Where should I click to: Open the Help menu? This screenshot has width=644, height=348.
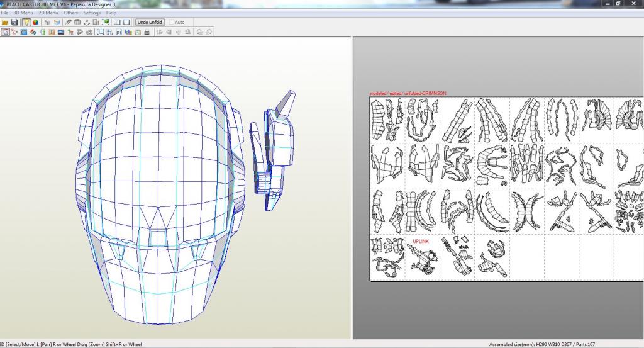tap(111, 13)
